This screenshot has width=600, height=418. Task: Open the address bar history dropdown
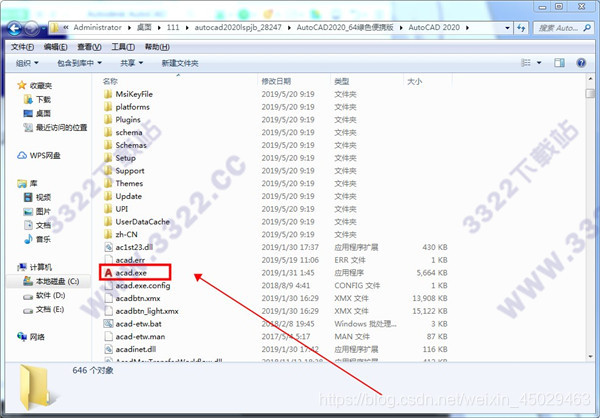point(507,28)
